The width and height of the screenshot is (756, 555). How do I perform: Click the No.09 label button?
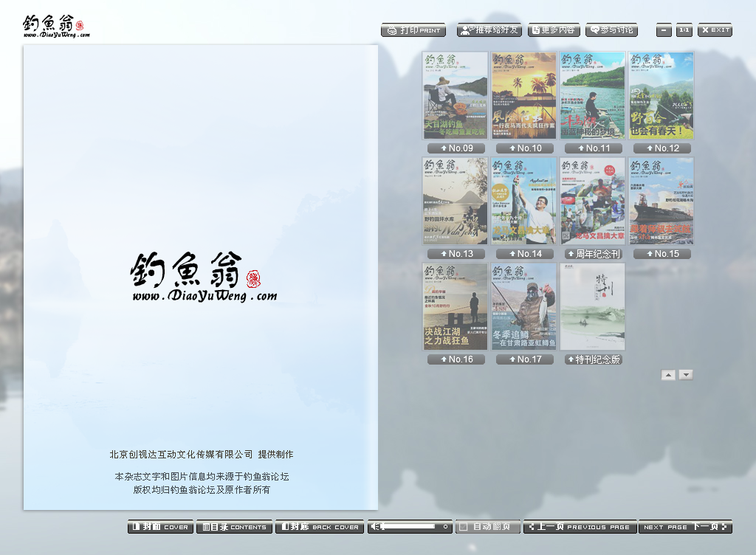pos(456,148)
